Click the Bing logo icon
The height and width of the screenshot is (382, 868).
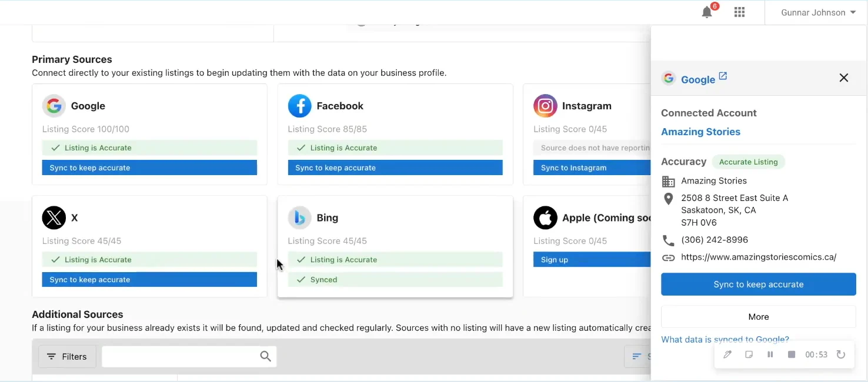pyautogui.click(x=299, y=217)
